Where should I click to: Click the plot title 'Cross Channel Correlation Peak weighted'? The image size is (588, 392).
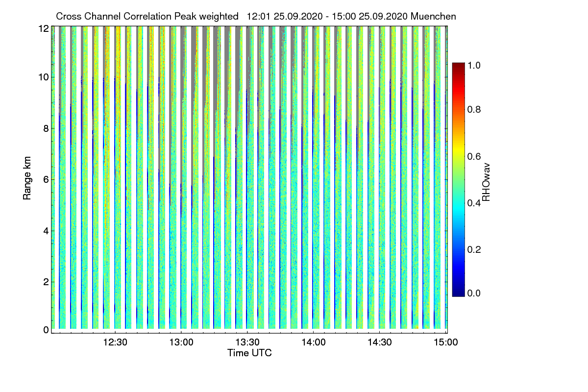[x=147, y=16]
